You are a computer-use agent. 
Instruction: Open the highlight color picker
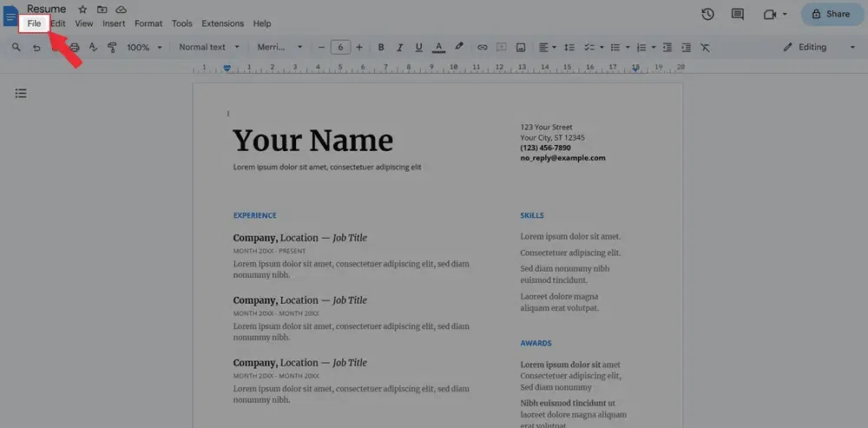pos(458,47)
